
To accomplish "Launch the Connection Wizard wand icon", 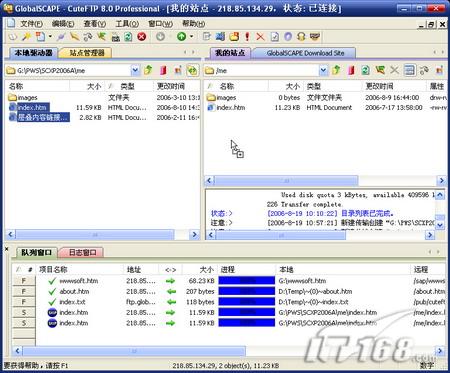I will (26, 37).
